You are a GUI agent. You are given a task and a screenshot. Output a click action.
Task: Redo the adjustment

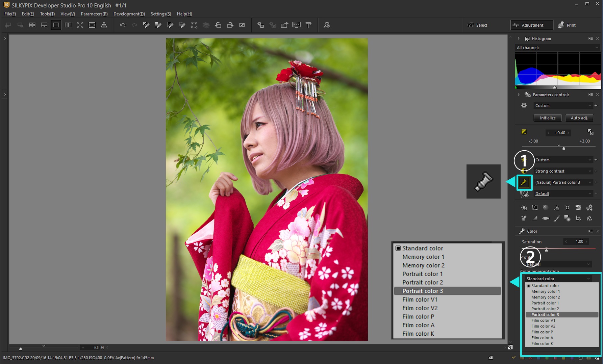pos(134,25)
